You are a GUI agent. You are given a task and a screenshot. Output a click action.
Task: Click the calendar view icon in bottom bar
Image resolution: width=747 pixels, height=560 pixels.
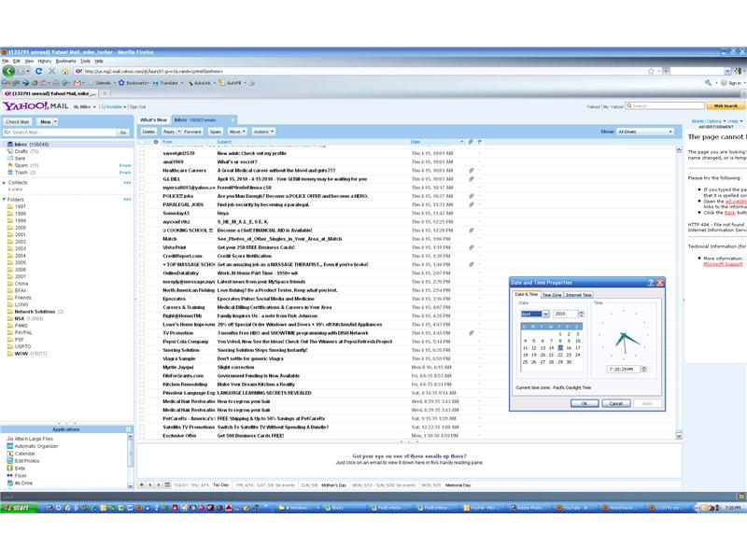coord(167,484)
